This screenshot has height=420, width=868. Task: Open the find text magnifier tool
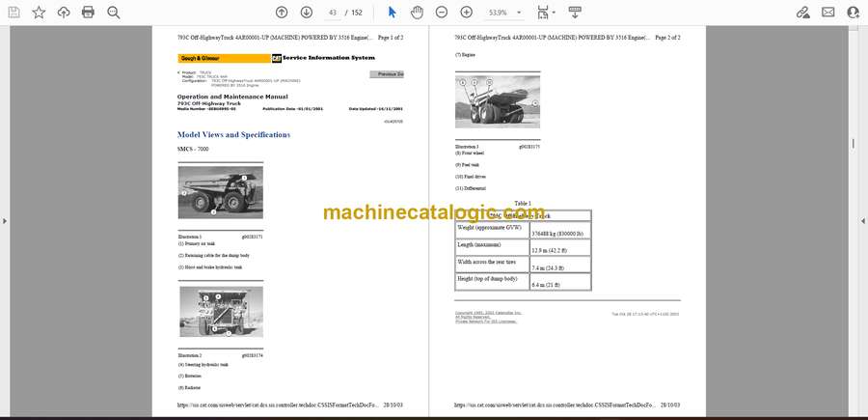tap(114, 13)
